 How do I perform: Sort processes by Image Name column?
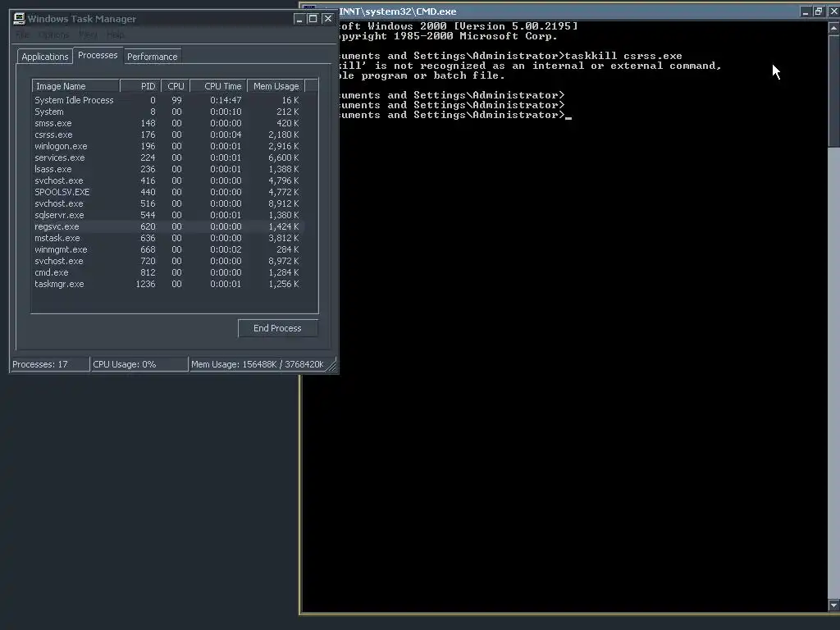pyautogui.click(x=75, y=86)
